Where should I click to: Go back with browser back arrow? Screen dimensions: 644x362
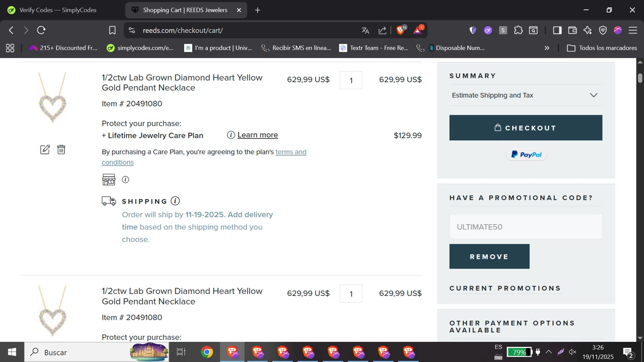pos(12,30)
